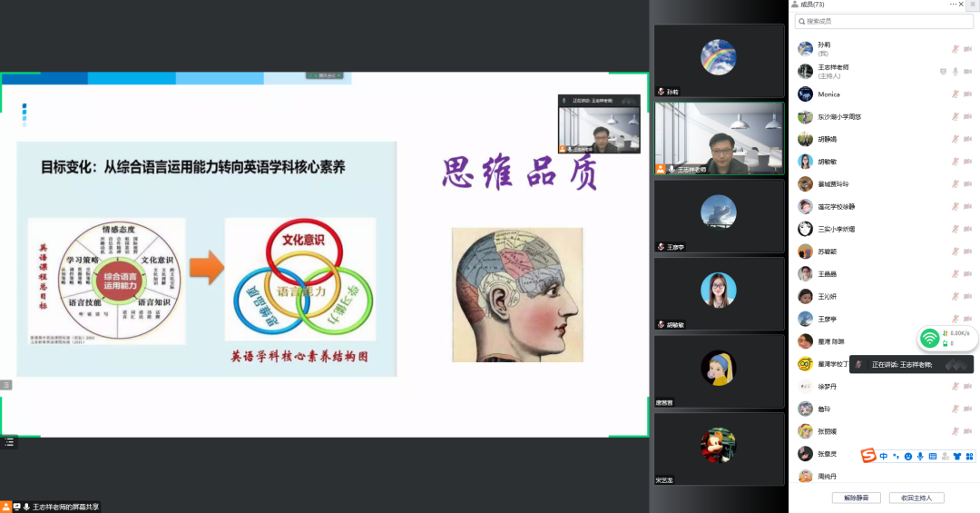The height and width of the screenshot is (513, 980).
Task: Click the 收回主持人 (reclaim host) button
Action: (916, 498)
